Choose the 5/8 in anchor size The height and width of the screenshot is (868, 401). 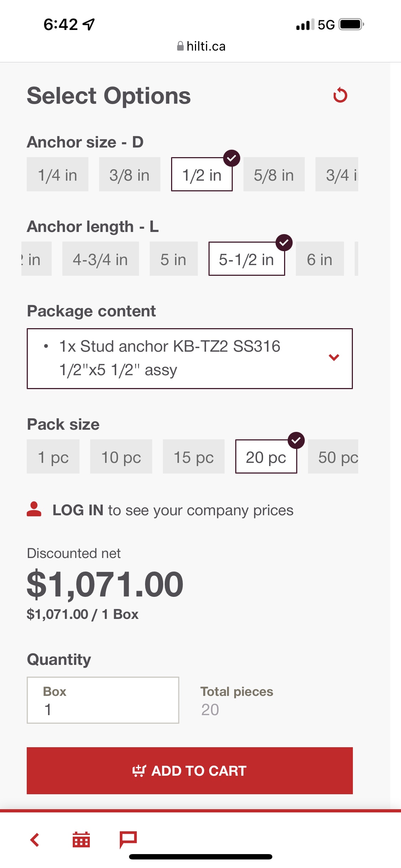point(274,175)
